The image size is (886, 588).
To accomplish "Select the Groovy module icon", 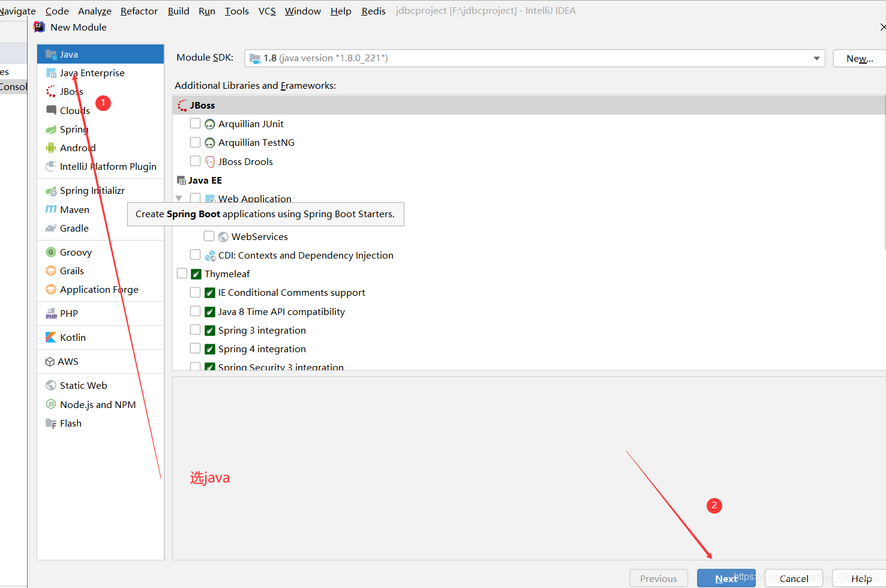I will coord(51,253).
